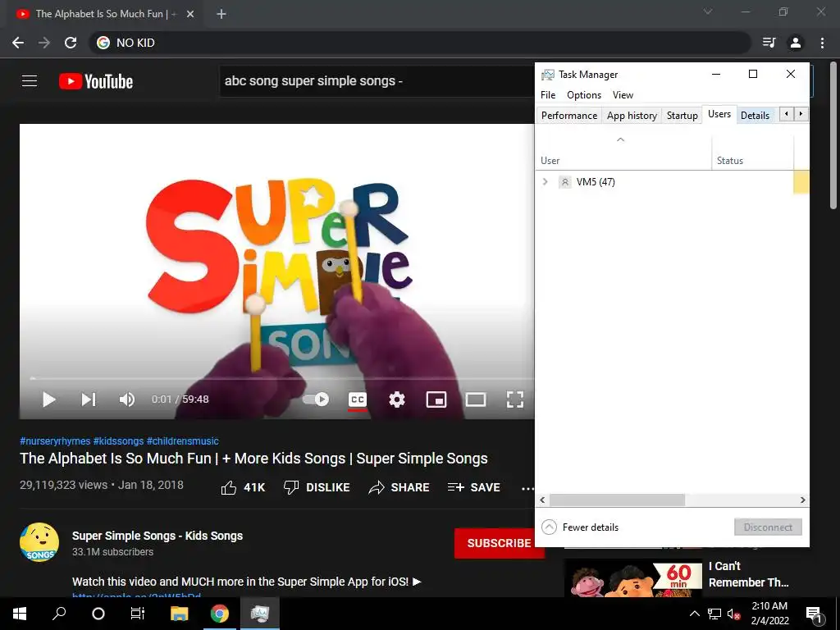Toggle the autoplay switch
Image resolution: width=840 pixels, height=630 pixels.
click(316, 399)
